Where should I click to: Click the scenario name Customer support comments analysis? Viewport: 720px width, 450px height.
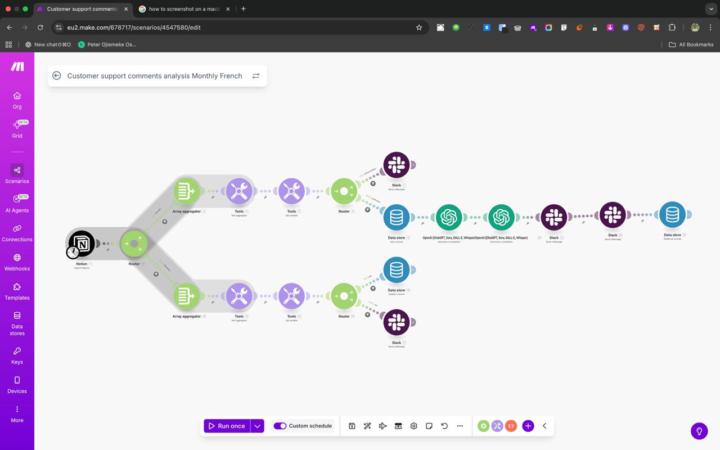[x=154, y=76]
